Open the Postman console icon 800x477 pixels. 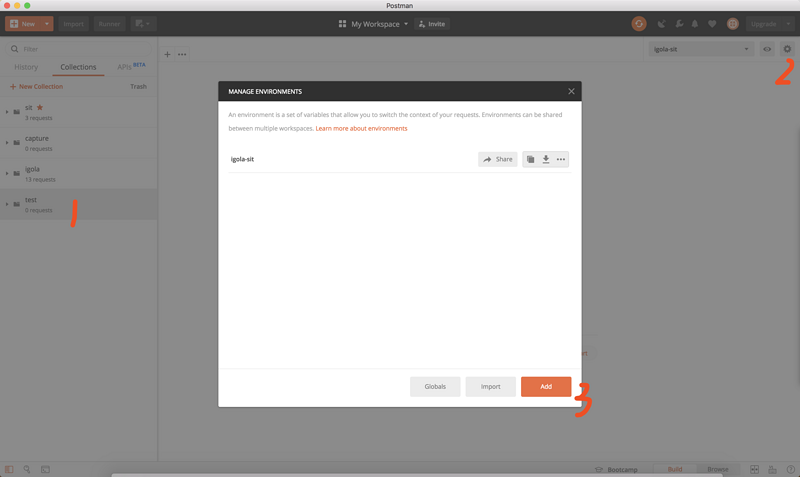point(45,469)
